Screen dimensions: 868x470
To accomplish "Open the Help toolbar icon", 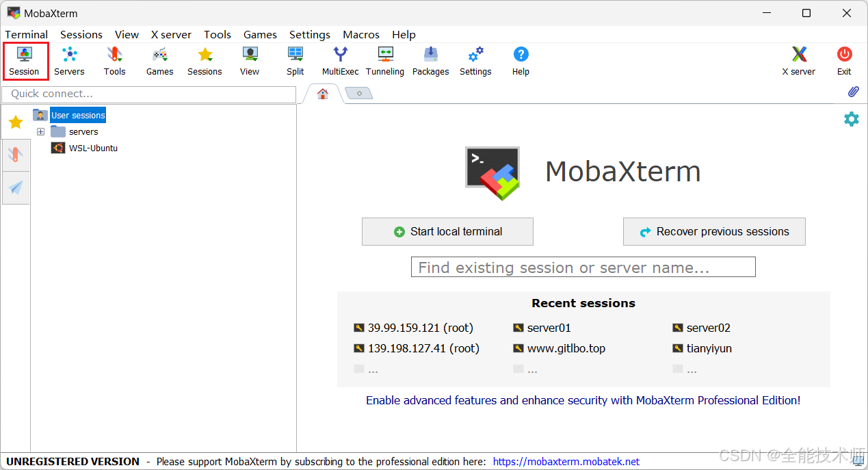I will (x=521, y=61).
